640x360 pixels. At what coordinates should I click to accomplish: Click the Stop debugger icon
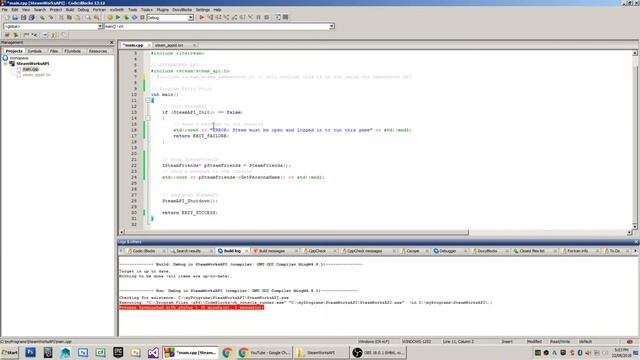pos(267,18)
